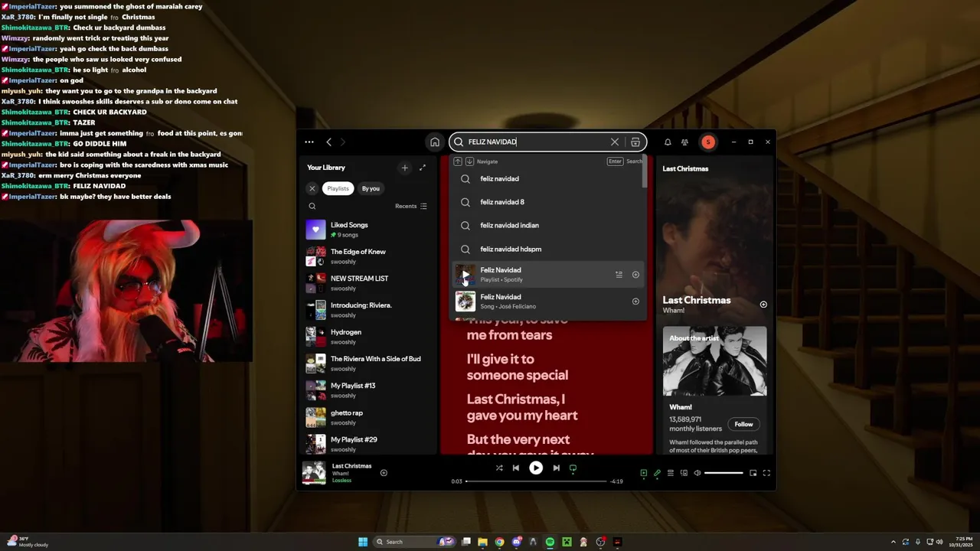Toggle shuffle in the player bar
The width and height of the screenshot is (980, 551).
tap(499, 468)
